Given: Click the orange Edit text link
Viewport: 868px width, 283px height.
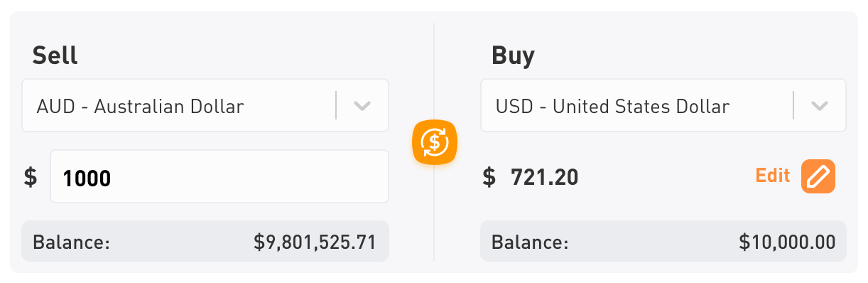Looking at the screenshot, I should click(773, 176).
